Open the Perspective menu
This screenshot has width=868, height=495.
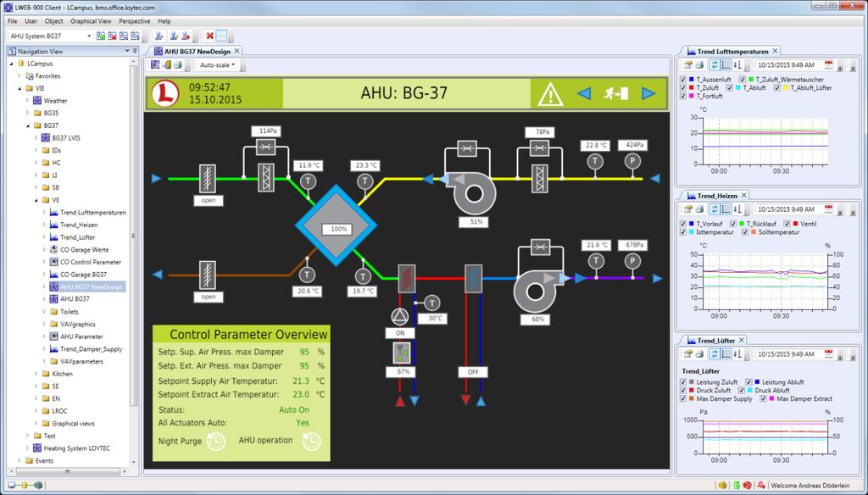(135, 21)
